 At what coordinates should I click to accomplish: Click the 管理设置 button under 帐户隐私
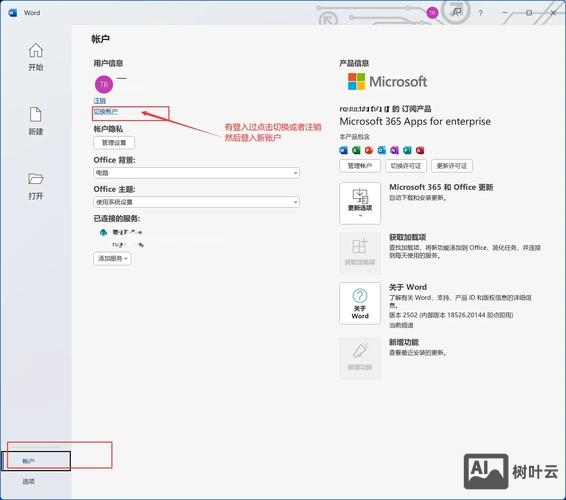[114, 143]
